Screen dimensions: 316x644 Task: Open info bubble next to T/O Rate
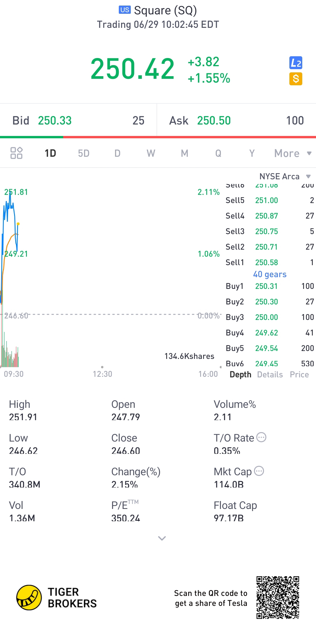(261, 437)
